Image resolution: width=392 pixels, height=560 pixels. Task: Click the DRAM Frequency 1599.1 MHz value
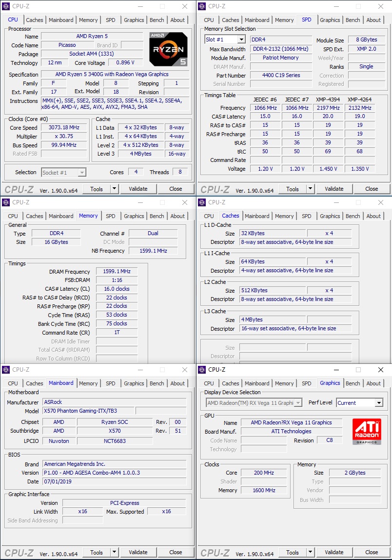[x=117, y=271]
